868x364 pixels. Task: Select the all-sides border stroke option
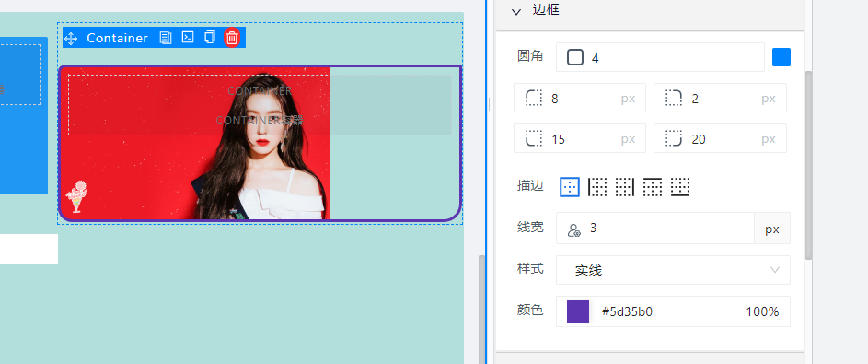[570, 187]
